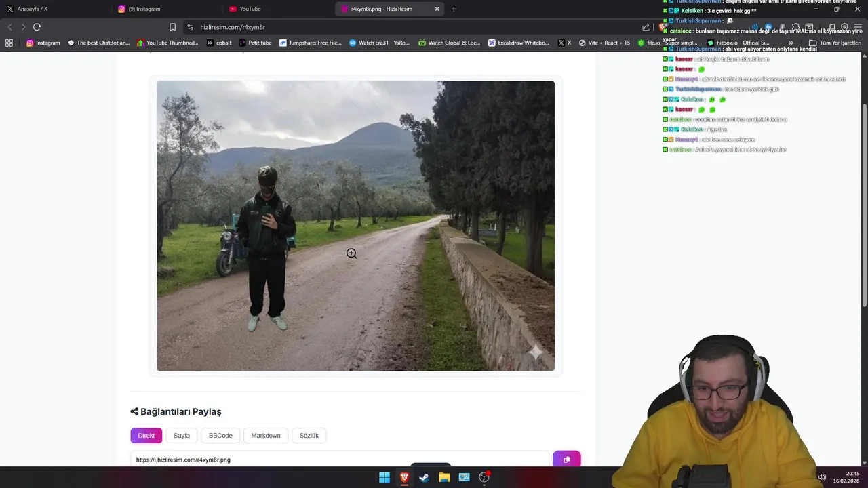Click the direct image URL field
Viewport: 868px width, 488px height.
point(340,460)
